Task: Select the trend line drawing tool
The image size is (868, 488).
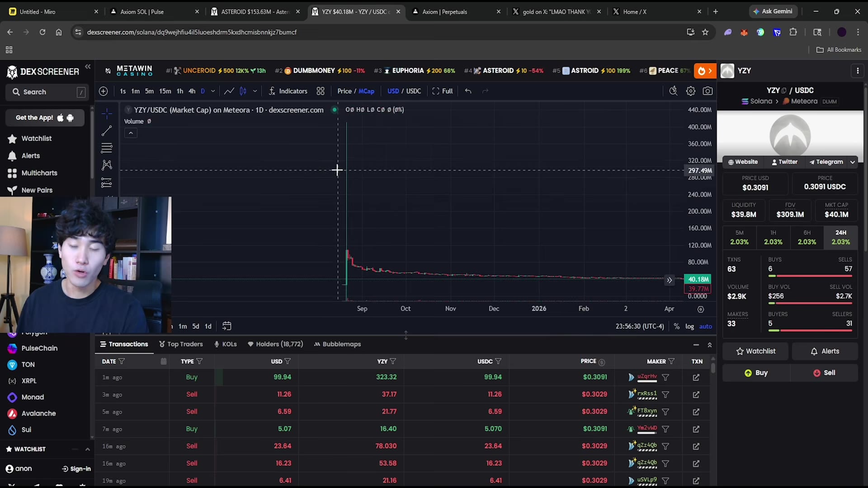Action: [107, 131]
